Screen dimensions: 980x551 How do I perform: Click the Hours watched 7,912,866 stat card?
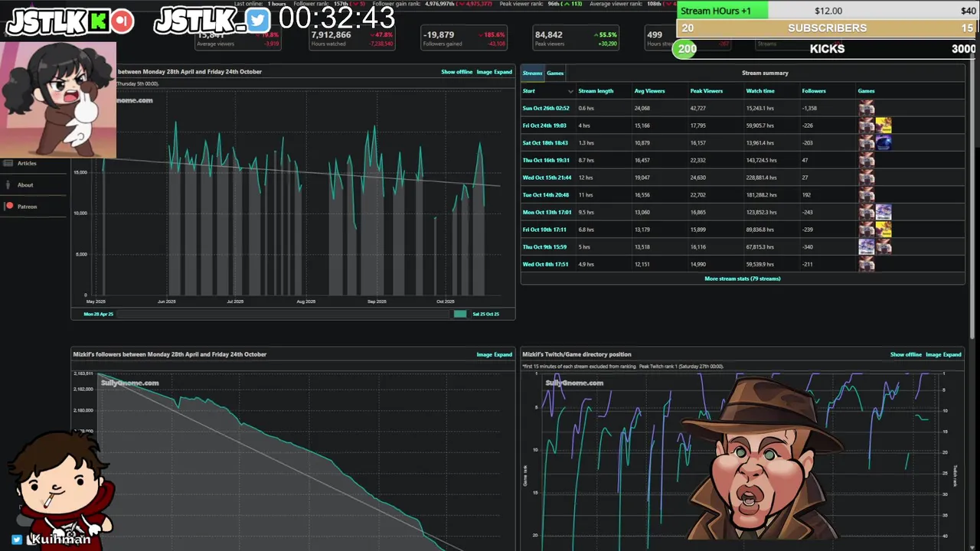tap(351, 38)
